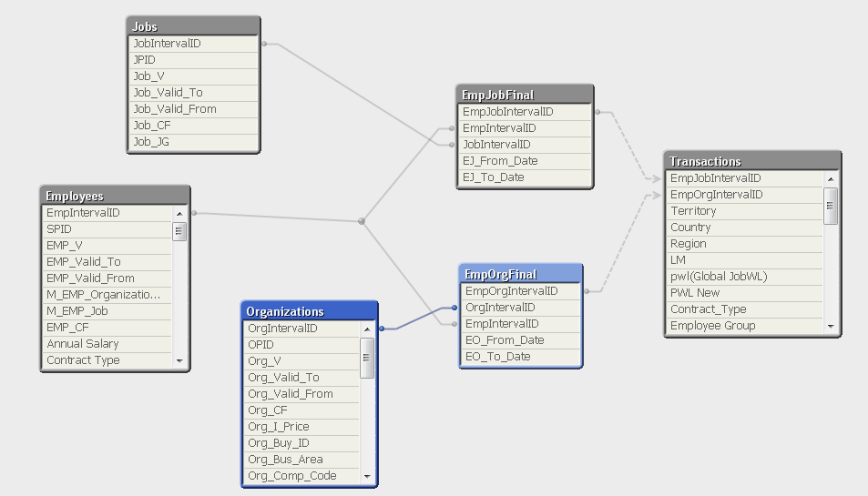Select the Org_Valid_To field

pyautogui.click(x=301, y=378)
